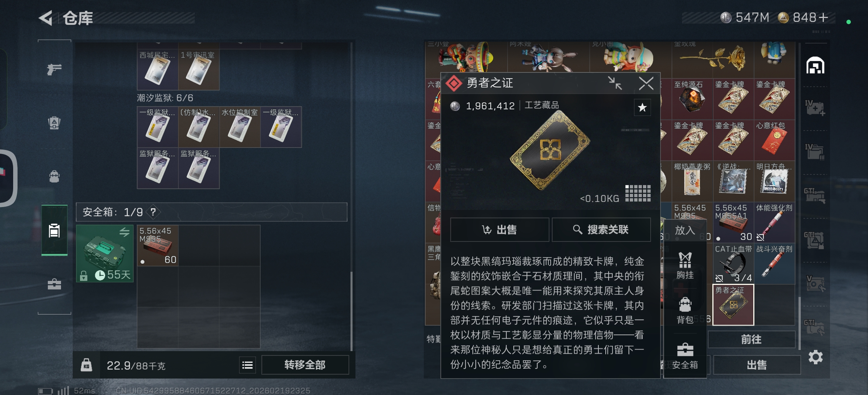Viewport: 868px width, 395px height.
Task: Toggle the safe box swap arrows
Action: [124, 232]
